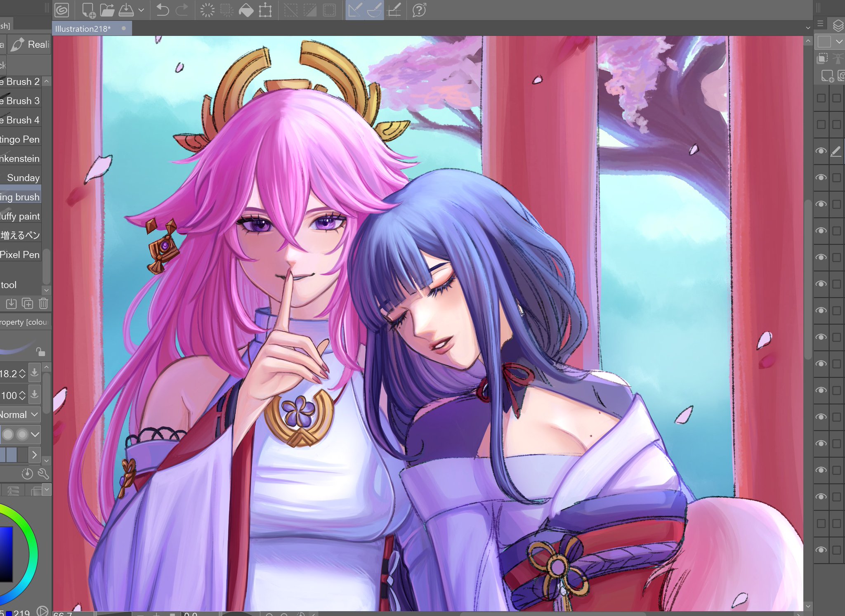The image size is (845, 616).
Task: Import sub tool using download icon
Action: (11, 304)
